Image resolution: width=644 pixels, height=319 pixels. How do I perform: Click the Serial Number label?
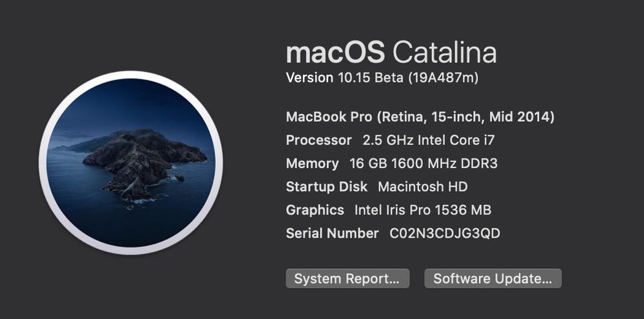click(x=332, y=233)
